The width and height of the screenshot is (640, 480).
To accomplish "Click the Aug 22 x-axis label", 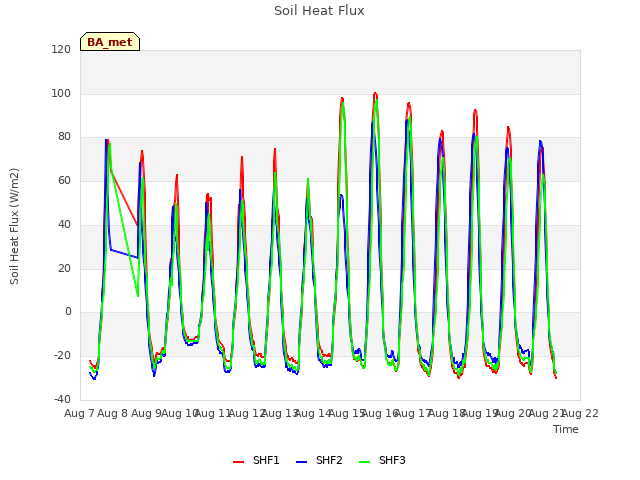I will point(580,413).
